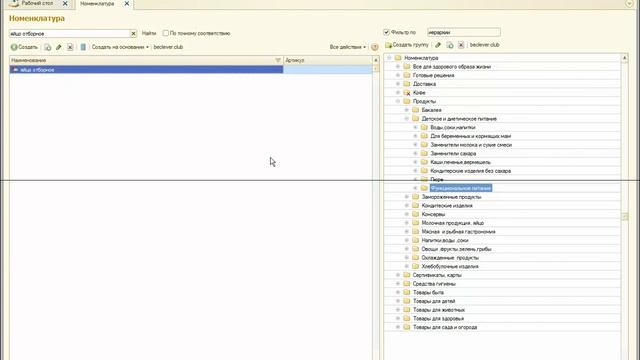Image resolution: width=640 pixels, height=360 pixels.
Task: Open the Создать на основании dropdown
Action: tap(120, 47)
